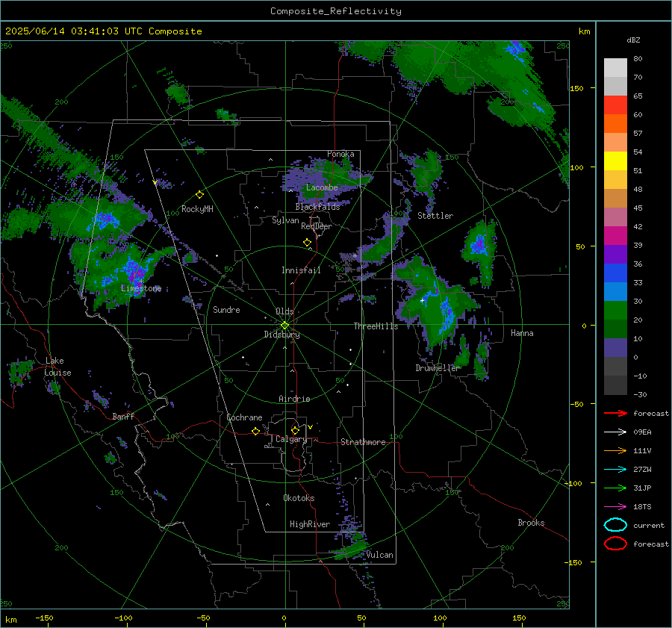Click the magenta 18TS arrow symbol
Image resolution: width=672 pixels, height=628 pixels.
point(615,507)
